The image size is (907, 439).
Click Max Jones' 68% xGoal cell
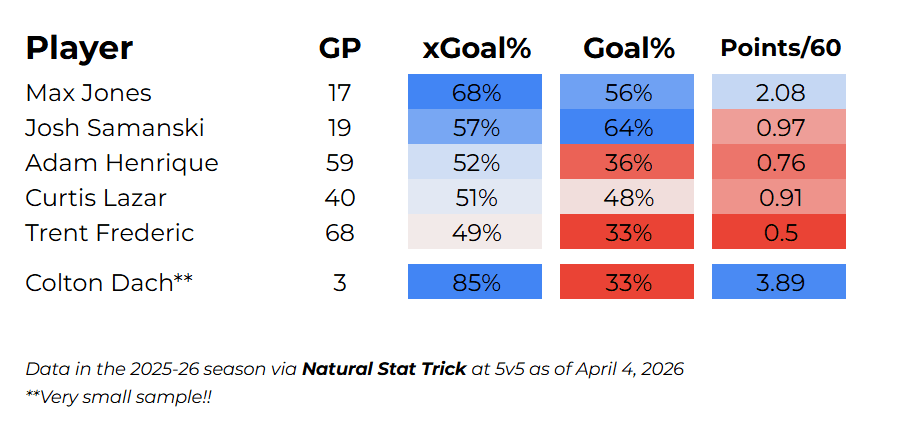pos(475,93)
